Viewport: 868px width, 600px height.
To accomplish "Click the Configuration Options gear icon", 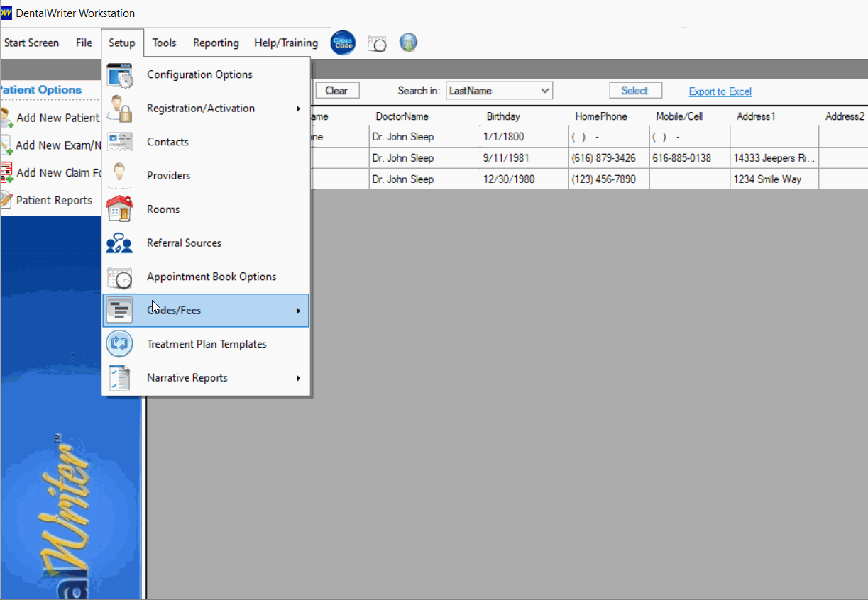I will pos(119,75).
